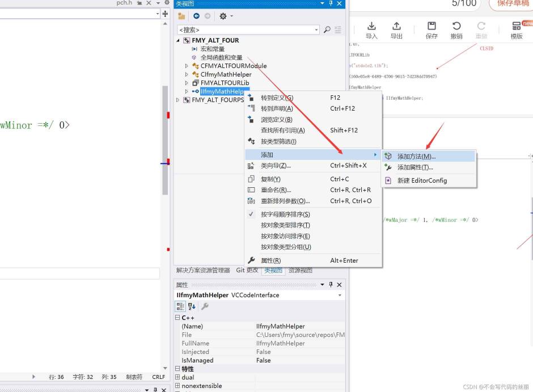Expand the nonextensible property row

(177, 386)
